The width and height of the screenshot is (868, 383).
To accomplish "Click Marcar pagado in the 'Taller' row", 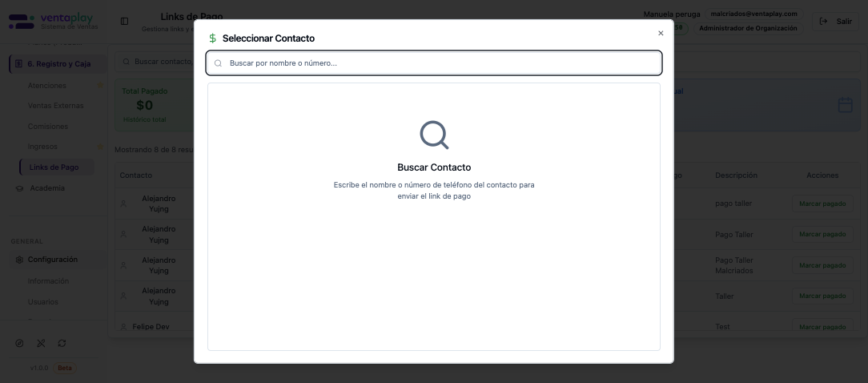I will click(822, 296).
